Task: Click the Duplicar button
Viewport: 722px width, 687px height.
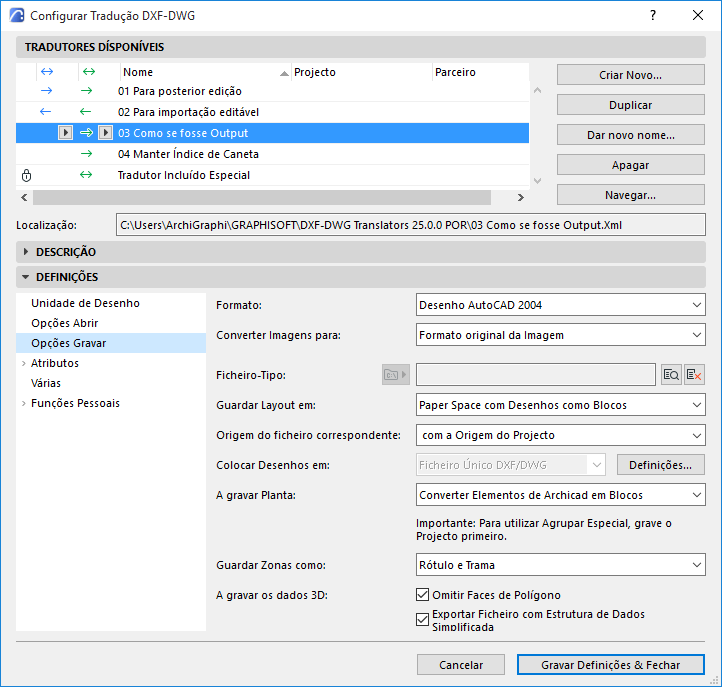Action: [630, 105]
